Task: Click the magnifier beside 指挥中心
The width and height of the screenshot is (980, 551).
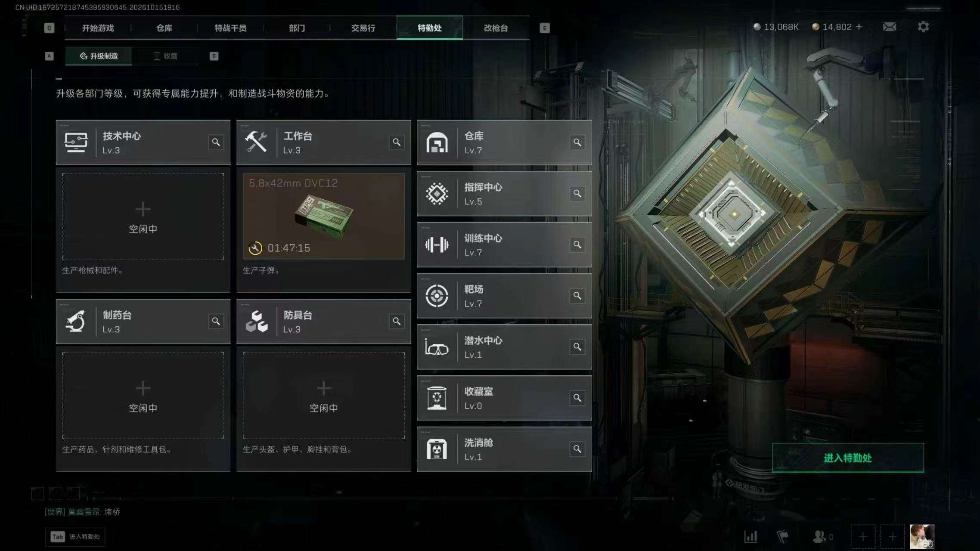Action: click(x=577, y=194)
